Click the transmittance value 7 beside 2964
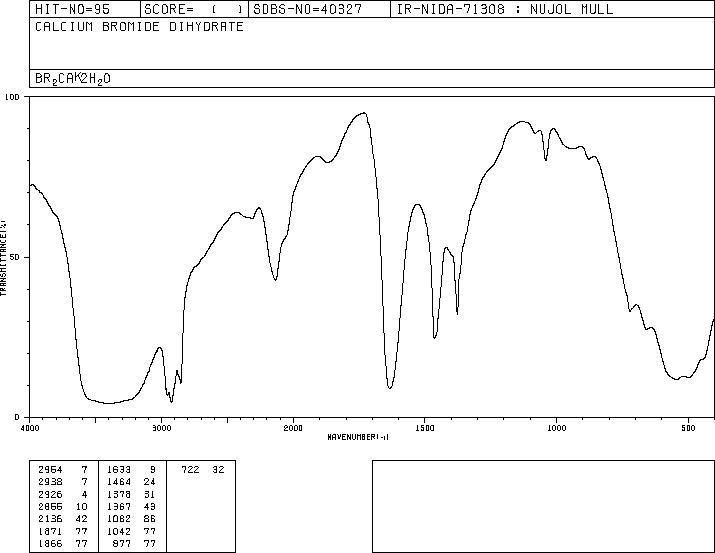 (x=84, y=470)
